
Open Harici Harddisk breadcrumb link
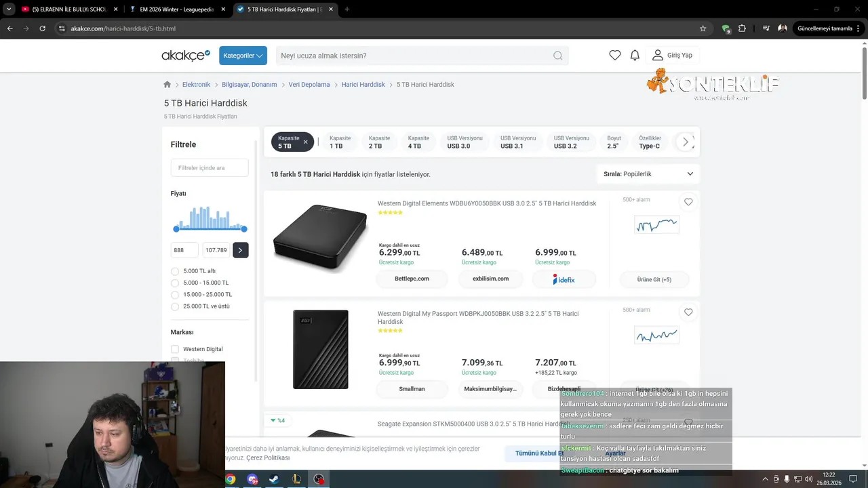point(363,85)
